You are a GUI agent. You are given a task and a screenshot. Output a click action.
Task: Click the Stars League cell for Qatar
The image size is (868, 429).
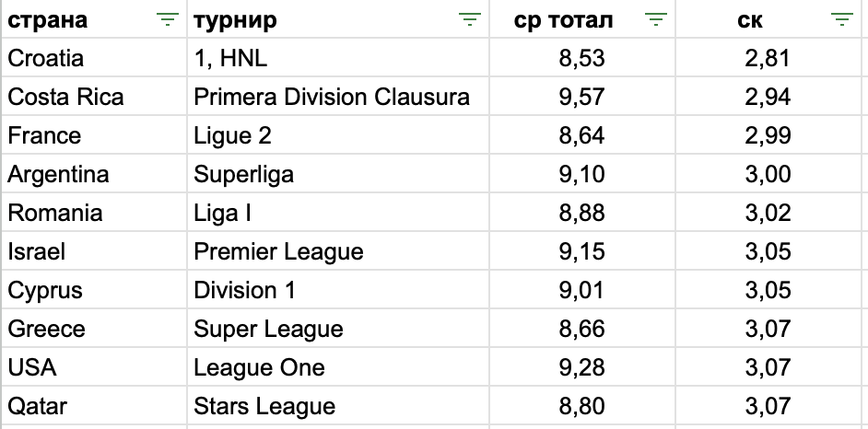coord(338,406)
